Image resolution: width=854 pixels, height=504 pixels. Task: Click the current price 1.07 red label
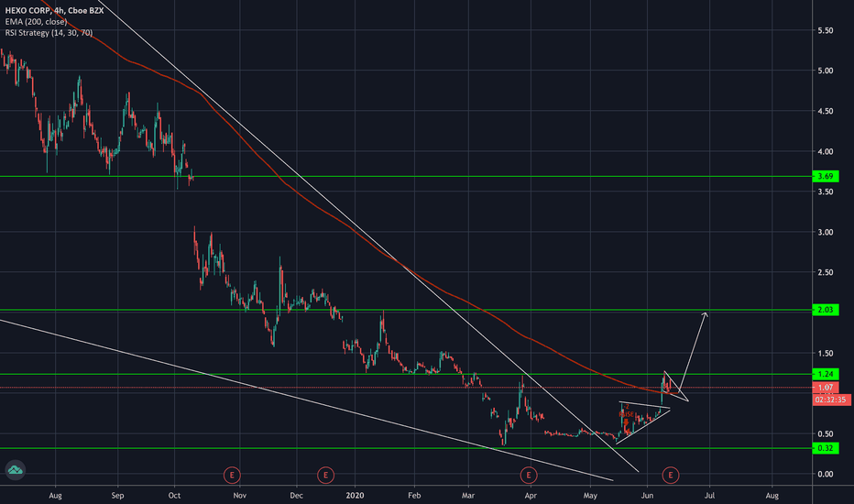pyautogui.click(x=825, y=388)
